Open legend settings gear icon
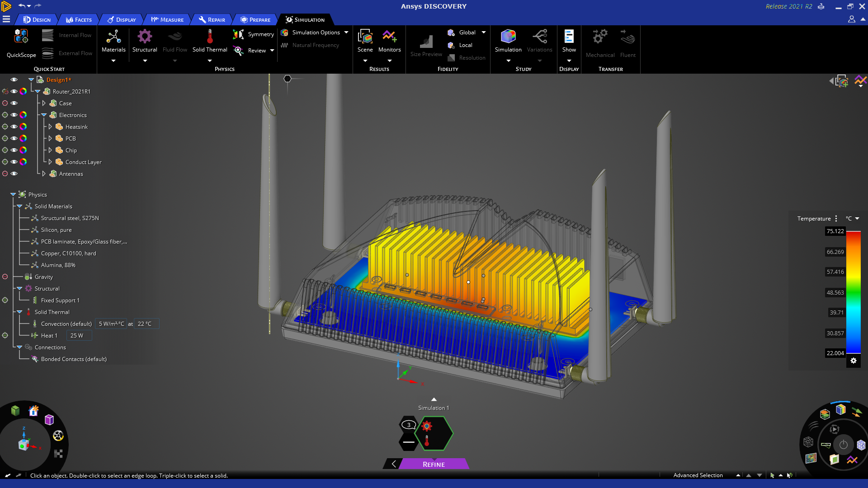Screen dimensions: 868x488 pyautogui.click(x=854, y=361)
